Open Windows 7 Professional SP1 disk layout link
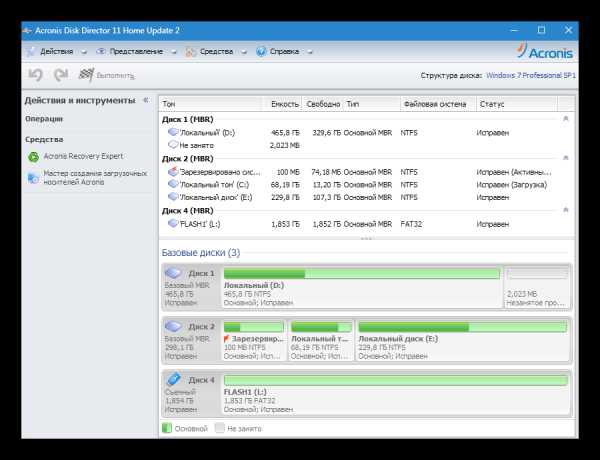This screenshot has width=600, height=460. click(x=531, y=75)
